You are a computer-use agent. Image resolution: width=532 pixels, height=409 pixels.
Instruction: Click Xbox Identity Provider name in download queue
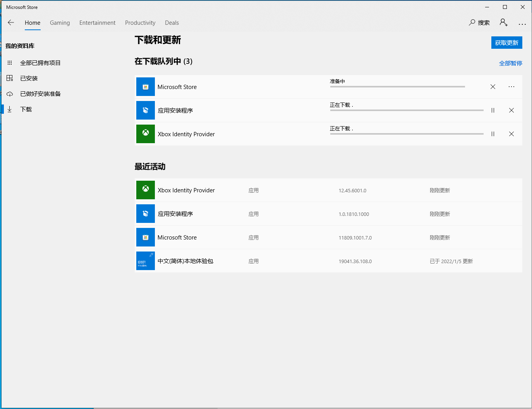pyautogui.click(x=186, y=134)
